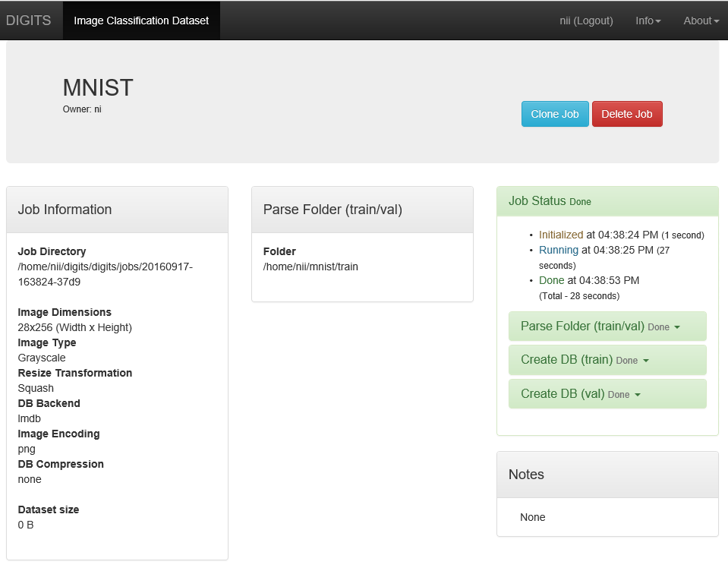Click the Done at 04:38:53 PM entry
The image size is (728, 571).
tap(589, 280)
